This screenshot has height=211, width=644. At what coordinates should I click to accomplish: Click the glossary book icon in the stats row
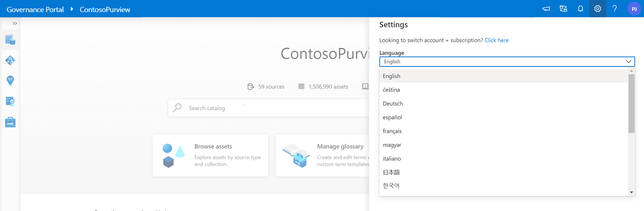pyautogui.click(x=365, y=86)
